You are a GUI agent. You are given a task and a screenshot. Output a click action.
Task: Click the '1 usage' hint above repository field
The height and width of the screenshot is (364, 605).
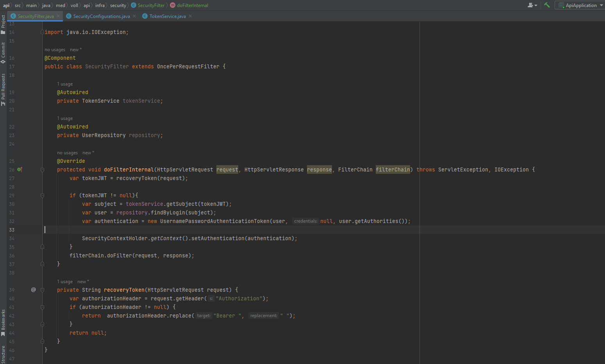pos(65,118)
